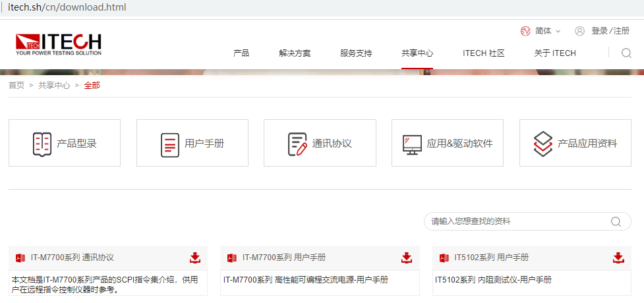Click the ITECH logo
This screenshot has width=644, height=303.
click(x=58, y=44)
